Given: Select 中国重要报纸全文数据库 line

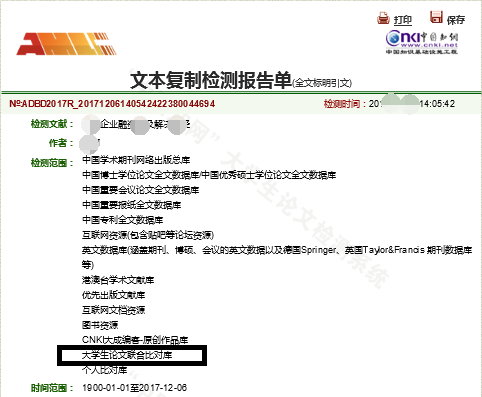Looking at the screenshot, I should click(131, 205).
